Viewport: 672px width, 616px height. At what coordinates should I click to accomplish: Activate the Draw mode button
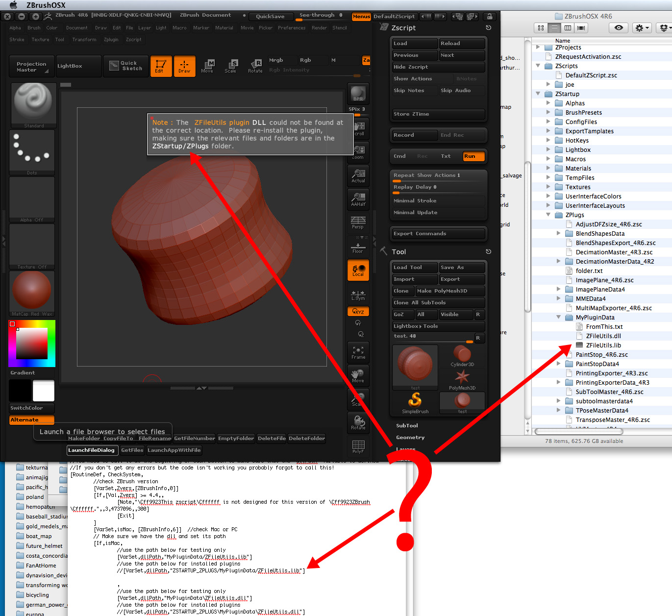(x=184, y=66)
